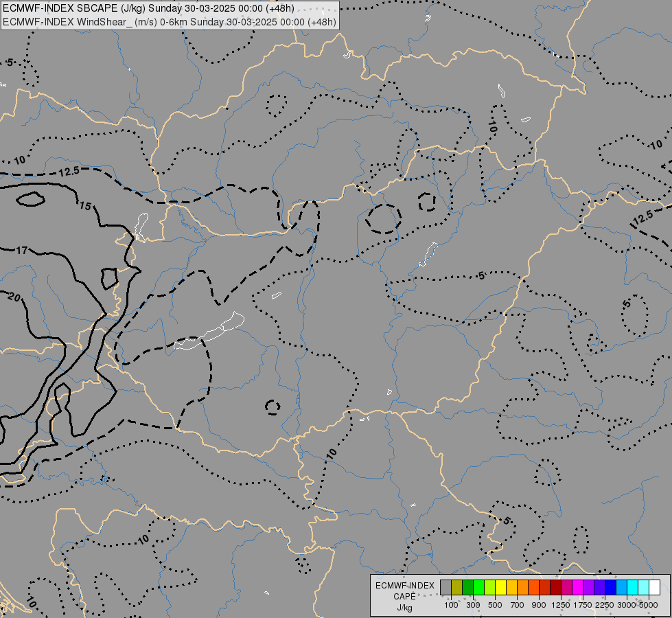
Task: Click the 20 wind shear contour label
Action: (x=14, y=297)
